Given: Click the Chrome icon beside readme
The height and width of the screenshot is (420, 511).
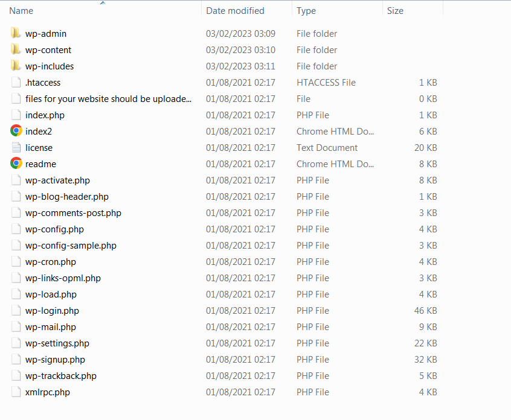Looking at the screenshot, I should 16,164.
